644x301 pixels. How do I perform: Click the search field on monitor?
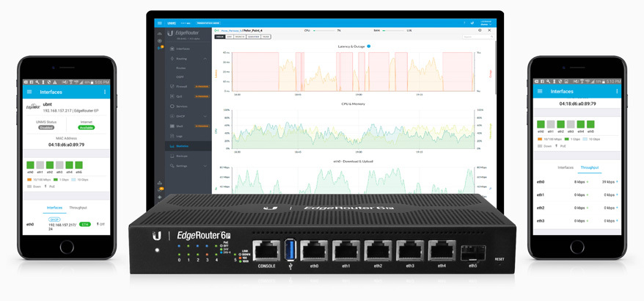click(x=478, y=37)
